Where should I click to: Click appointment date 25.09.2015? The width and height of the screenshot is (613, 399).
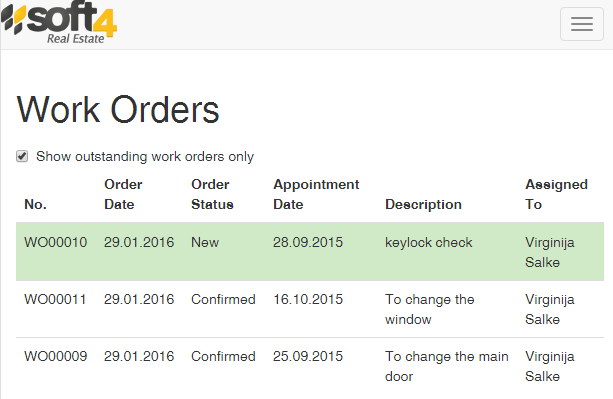click(x=308, y=356)
